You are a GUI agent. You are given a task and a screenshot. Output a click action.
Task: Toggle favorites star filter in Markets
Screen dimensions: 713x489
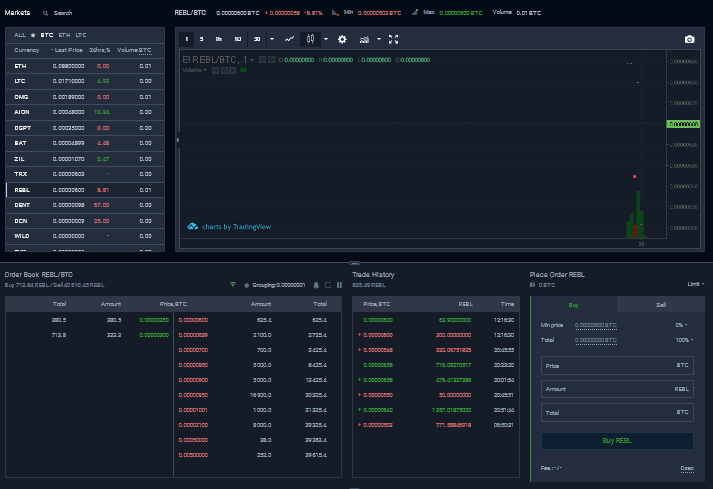coord(33,35)
